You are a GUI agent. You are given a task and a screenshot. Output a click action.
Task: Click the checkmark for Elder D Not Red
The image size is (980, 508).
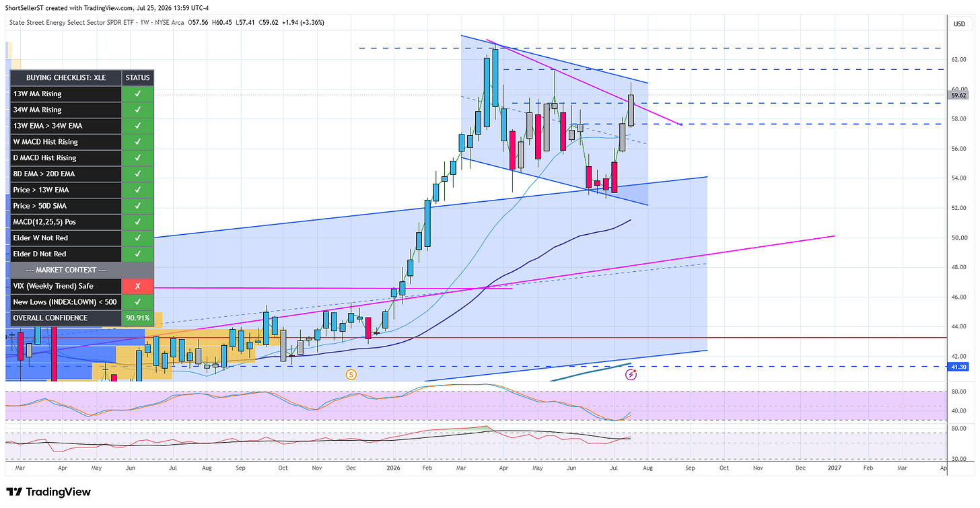point(137,254)
